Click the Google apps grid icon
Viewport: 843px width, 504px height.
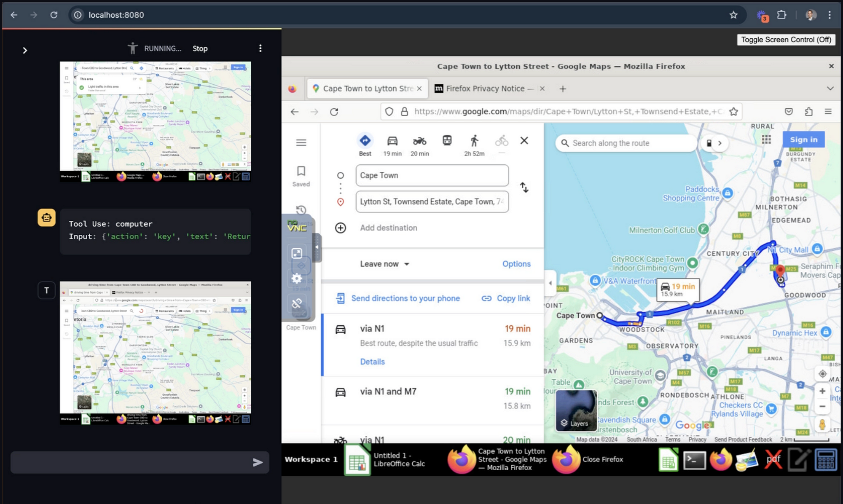[766, 139]
